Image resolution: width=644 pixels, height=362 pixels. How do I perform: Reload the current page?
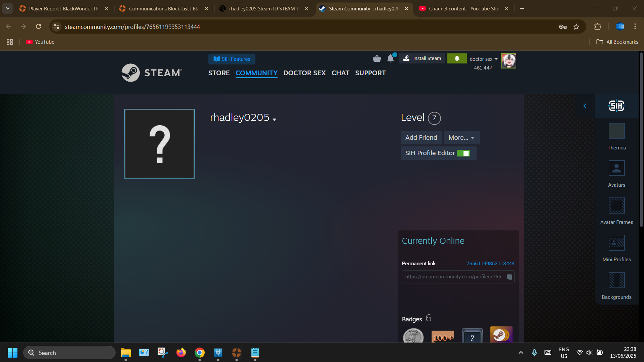[39, 27]
